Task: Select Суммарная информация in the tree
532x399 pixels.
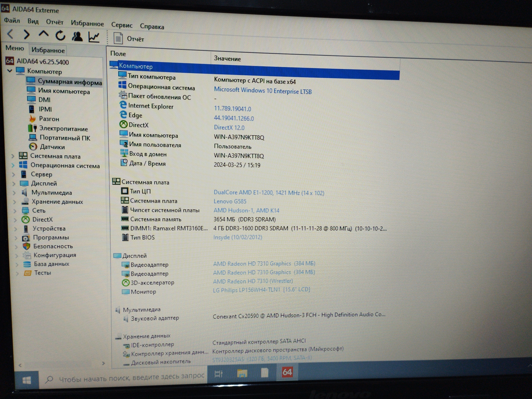Action: click(x=64, y=82)
